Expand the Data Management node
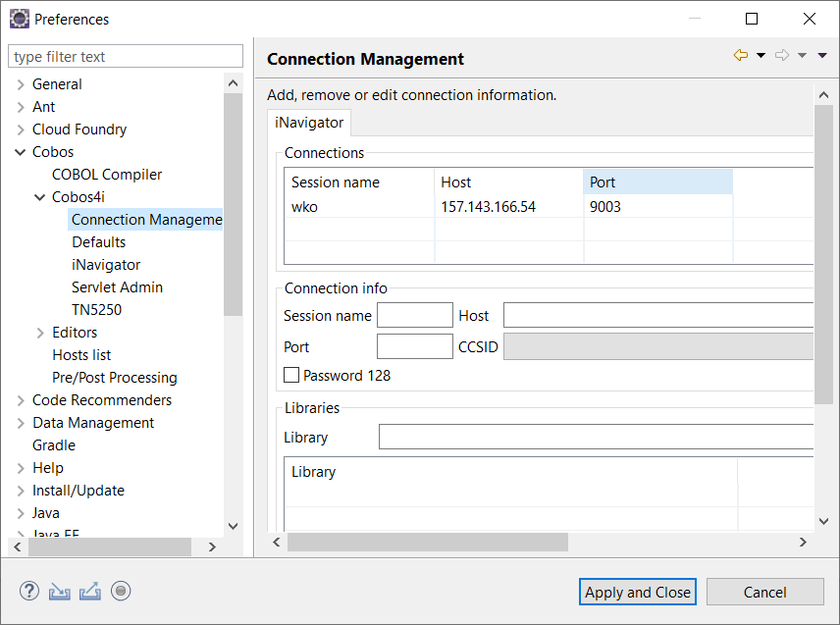The height and width of the screenshot is (625, 840). [x=21, y=423]
